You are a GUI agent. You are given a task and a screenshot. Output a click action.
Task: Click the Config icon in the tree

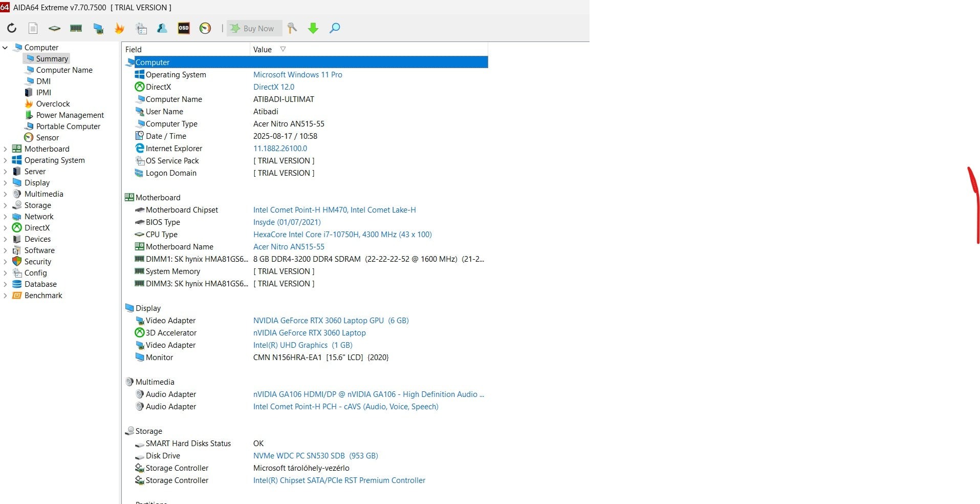click(17, 273)
